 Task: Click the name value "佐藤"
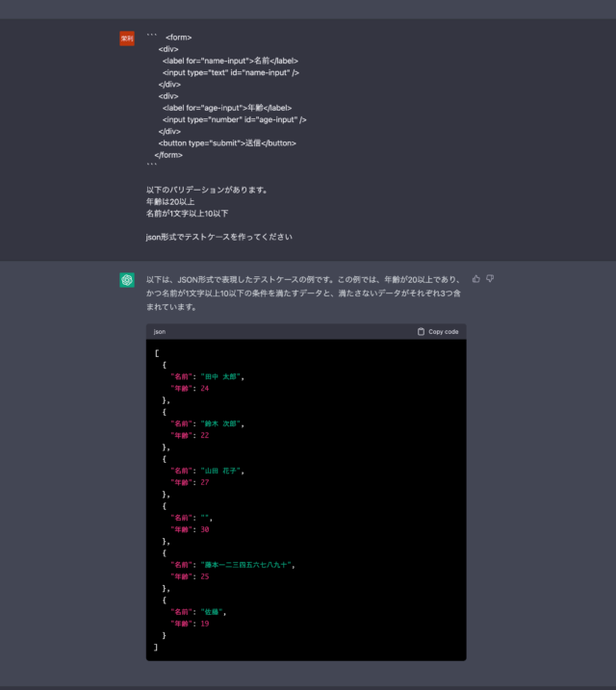pyautogui.click(x=212, y=612)
